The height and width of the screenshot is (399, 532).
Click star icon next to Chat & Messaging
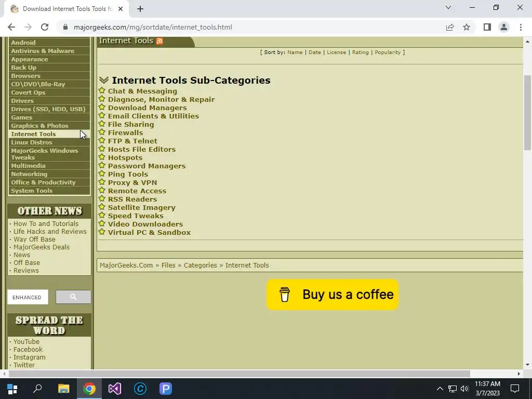pyautogui.click(x=102, y=90)
